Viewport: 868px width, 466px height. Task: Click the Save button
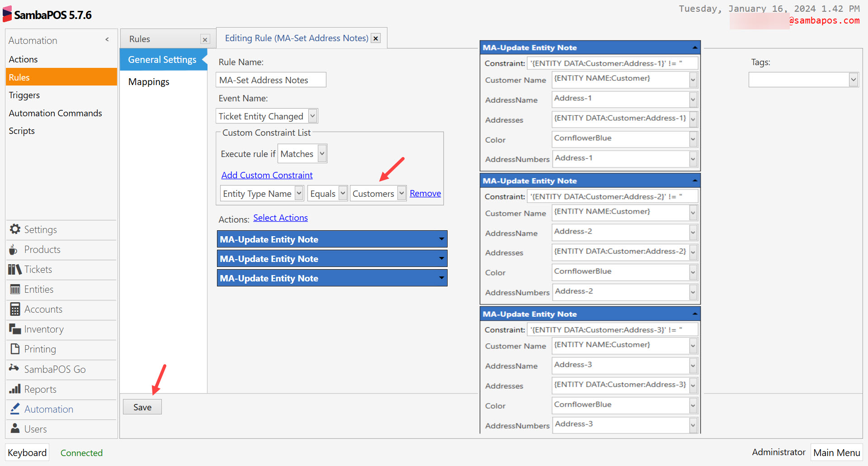[x=142, y=406]
